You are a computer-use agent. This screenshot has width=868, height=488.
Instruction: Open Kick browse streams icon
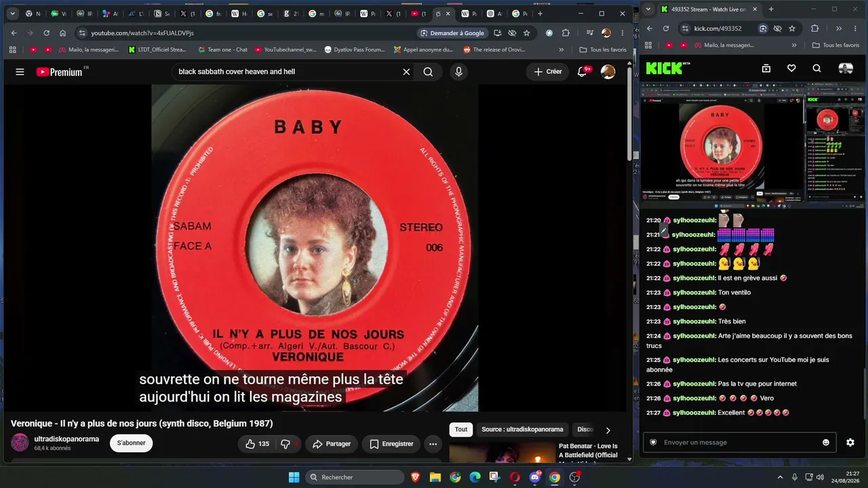(x=766, y=68)
